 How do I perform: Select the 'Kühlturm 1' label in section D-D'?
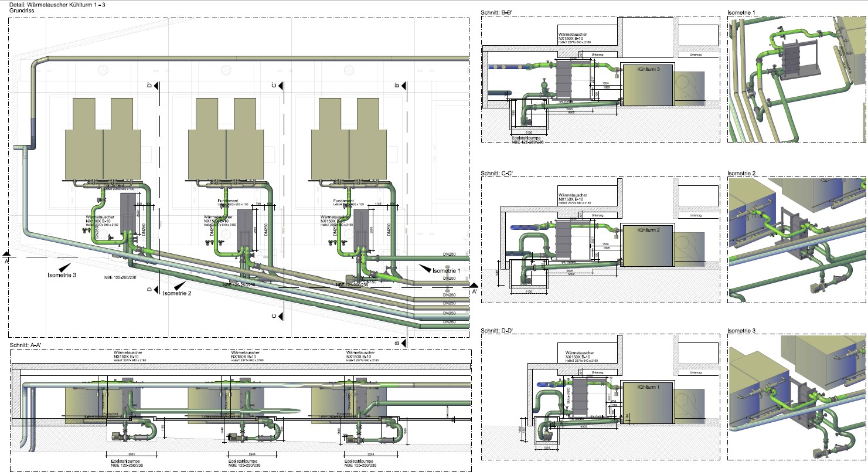649,388
